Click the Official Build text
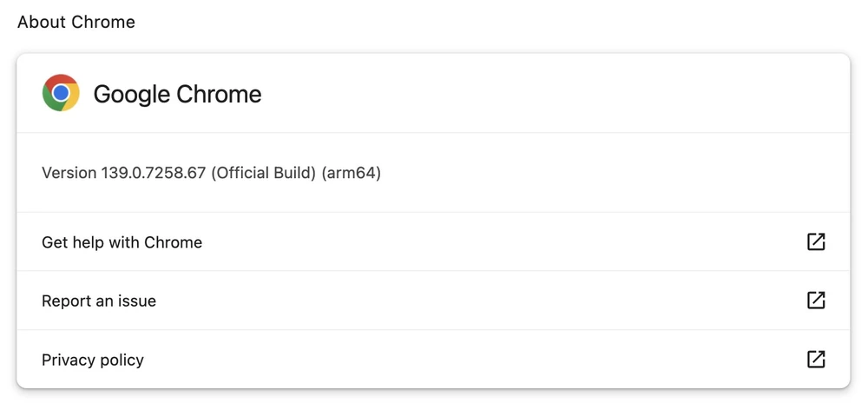 point(263,173)
